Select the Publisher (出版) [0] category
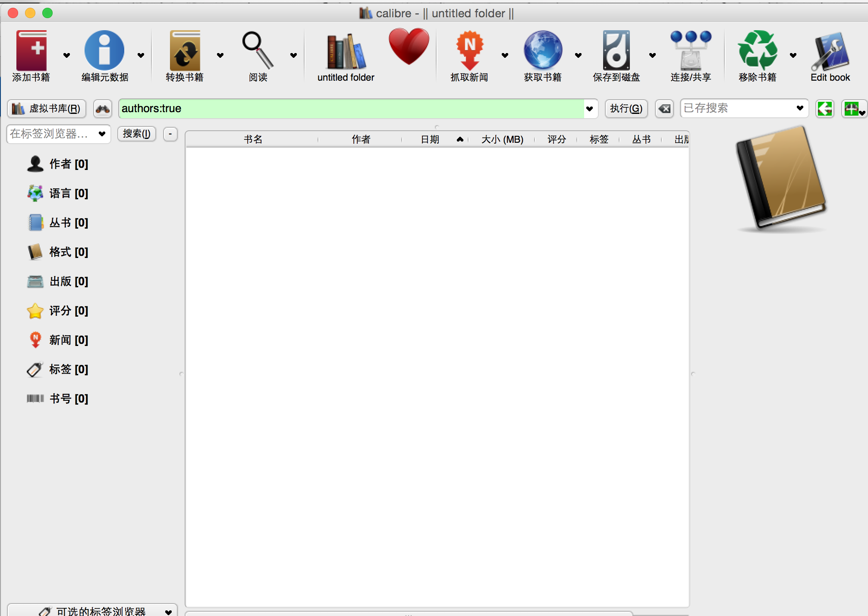The width and height of the screenshot is (868, 616). [57, 281]
